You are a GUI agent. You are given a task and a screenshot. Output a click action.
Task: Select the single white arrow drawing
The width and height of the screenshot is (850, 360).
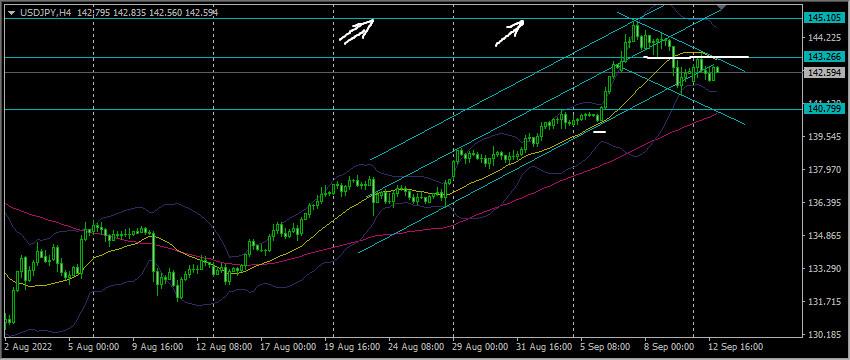510,33
